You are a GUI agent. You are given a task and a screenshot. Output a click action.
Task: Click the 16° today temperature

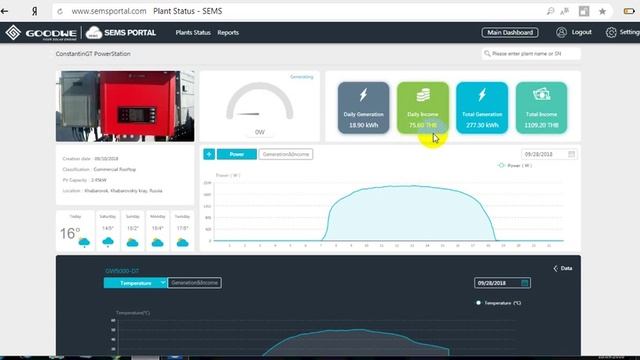(70, 233)
